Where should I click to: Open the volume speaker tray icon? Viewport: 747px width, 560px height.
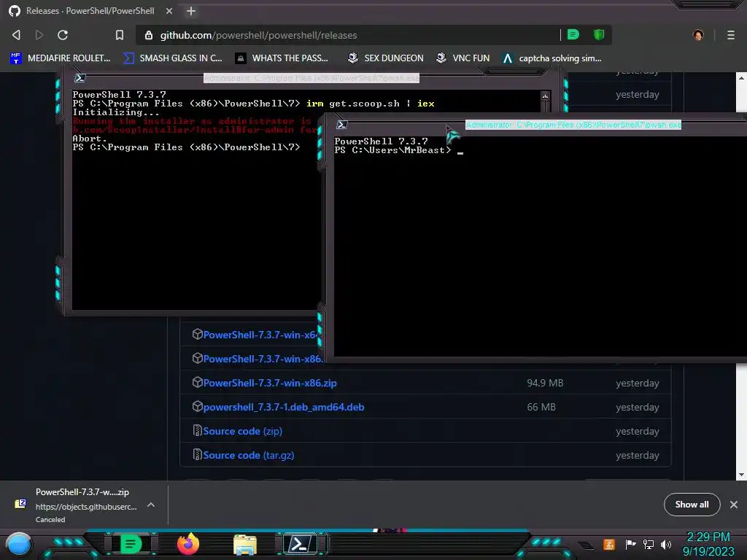click(x=666, y=544)
